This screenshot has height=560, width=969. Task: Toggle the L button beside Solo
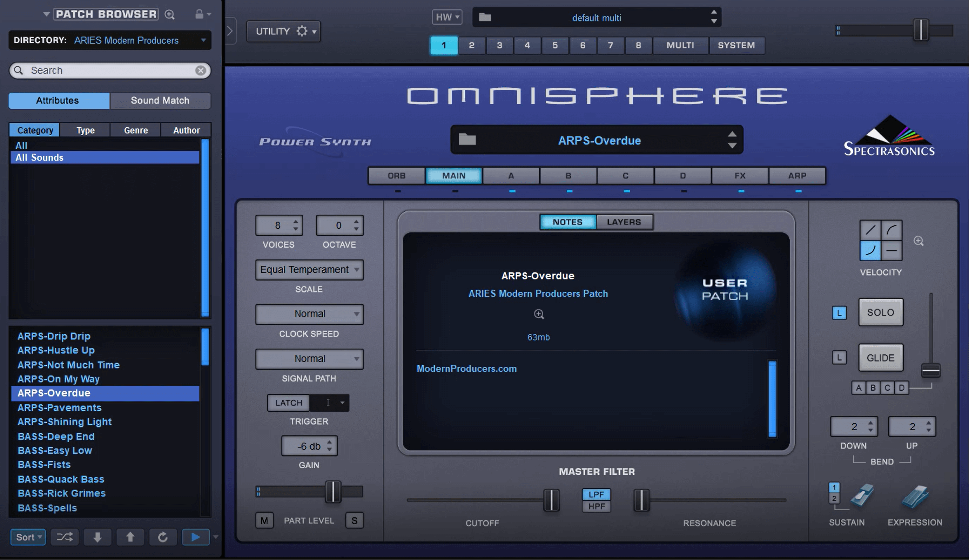tap(839, 313)
